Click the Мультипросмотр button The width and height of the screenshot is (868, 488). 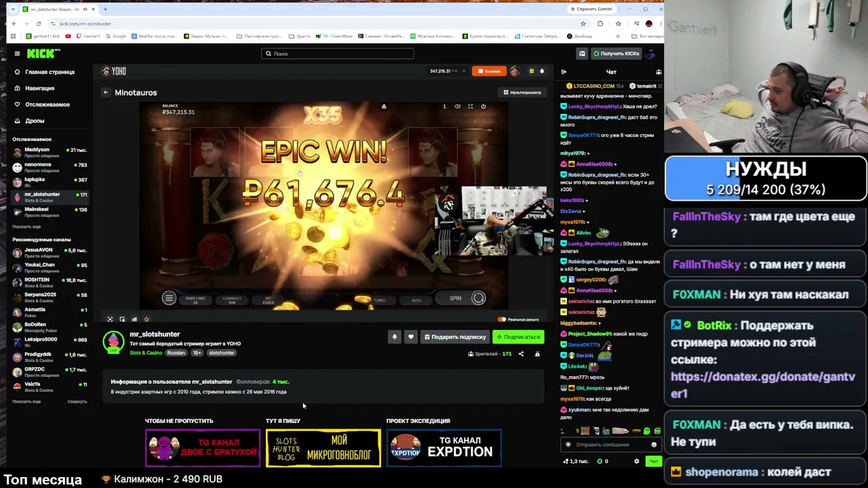(522, 92)
